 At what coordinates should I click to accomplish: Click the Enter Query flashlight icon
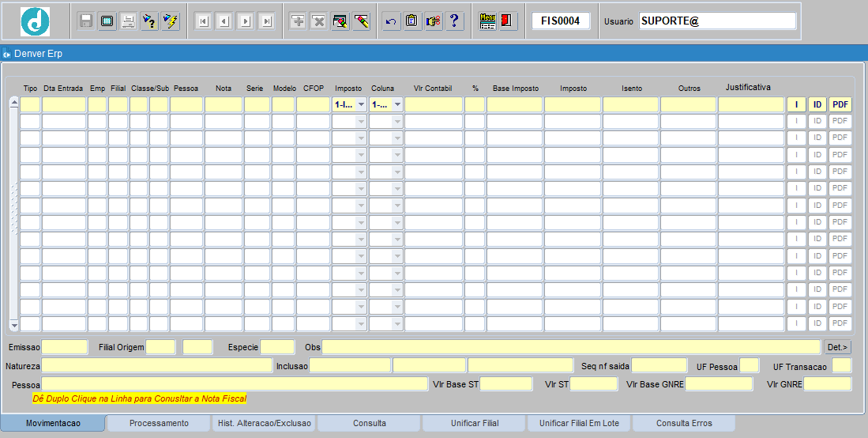[x=149, y=21]
